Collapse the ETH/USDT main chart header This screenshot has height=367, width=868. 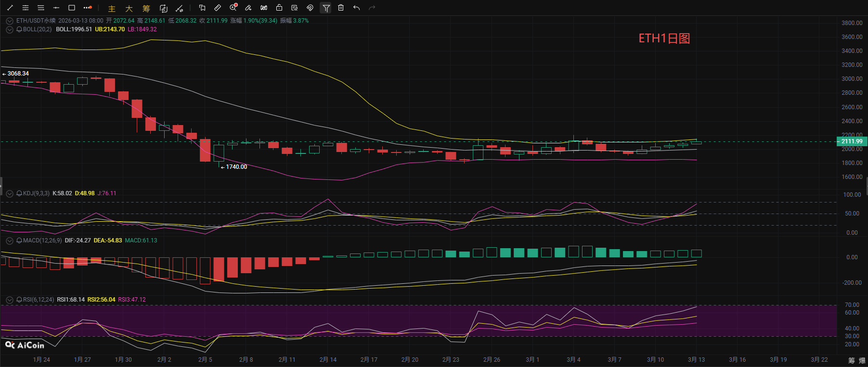pos(9,21)
